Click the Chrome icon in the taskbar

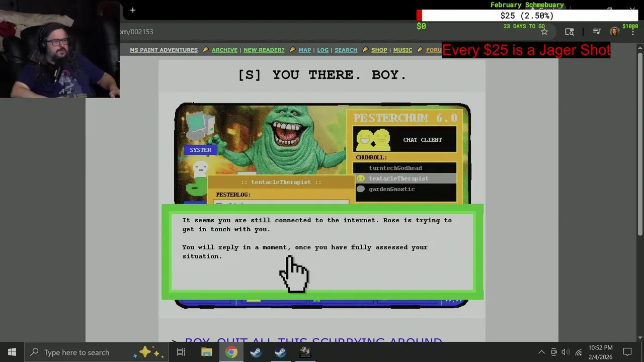point(231,352)
